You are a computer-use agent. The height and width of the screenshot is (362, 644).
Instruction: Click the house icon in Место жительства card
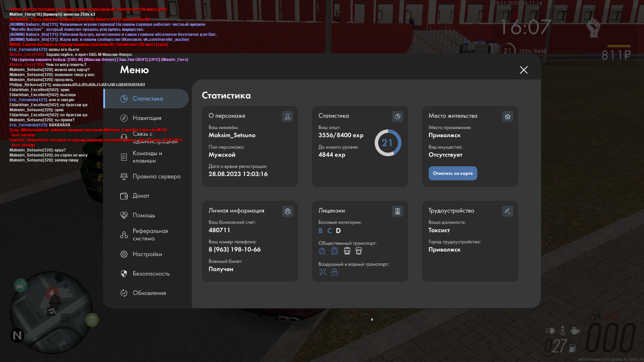[x=507, y=117]
